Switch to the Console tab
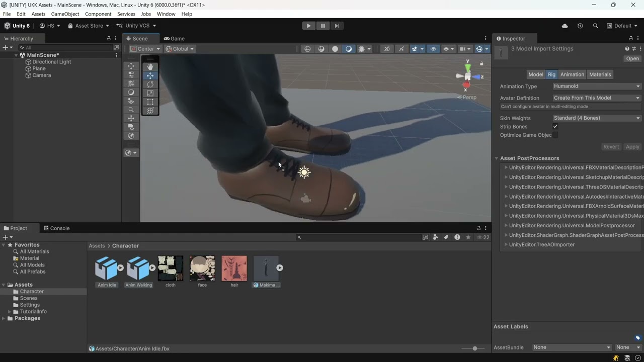 56,228
